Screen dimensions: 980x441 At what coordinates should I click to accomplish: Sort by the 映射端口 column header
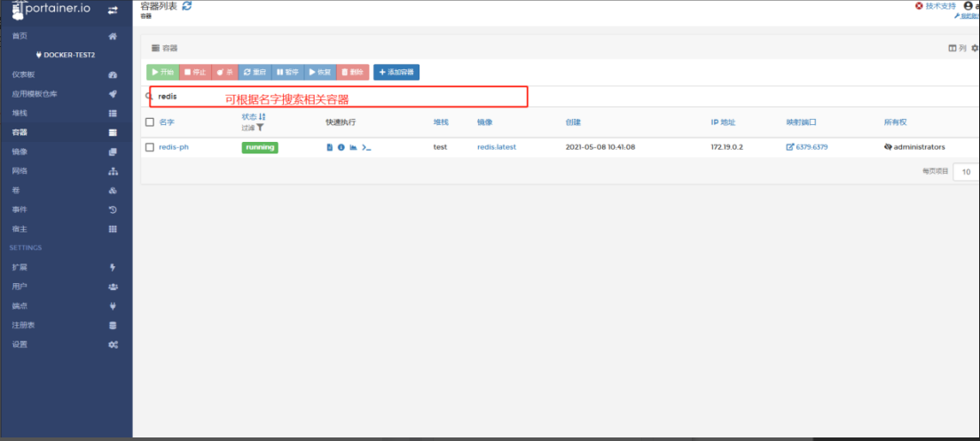[x=801, y=122]
